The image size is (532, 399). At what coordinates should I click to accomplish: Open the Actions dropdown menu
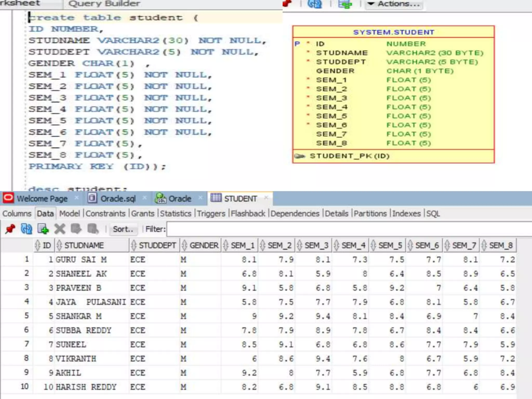coord(394,4)
